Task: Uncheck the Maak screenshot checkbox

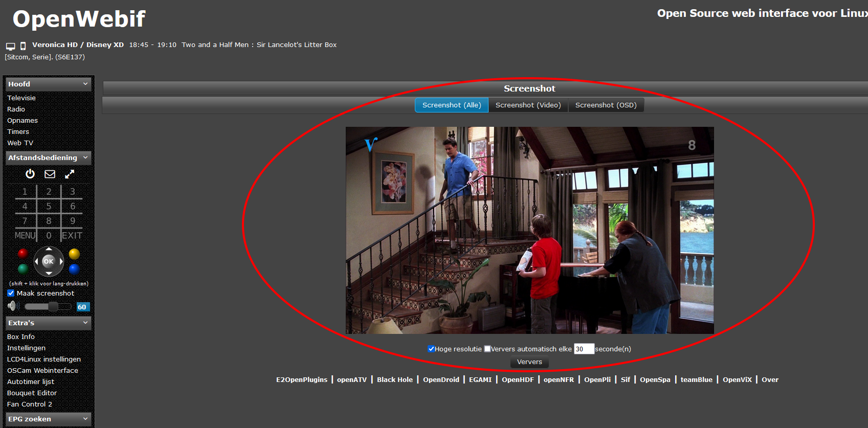Action: point(11,293)
